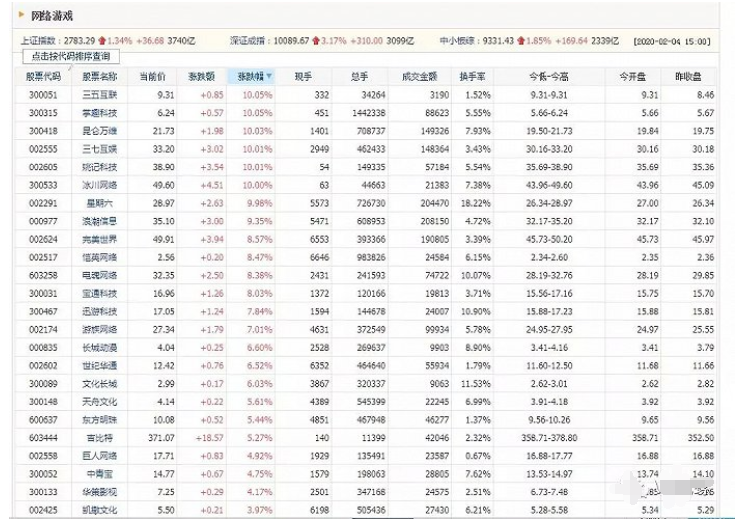Click the red up arrow next to 上证指数
Screen dimensions: 746x525
tap(102, 41)
